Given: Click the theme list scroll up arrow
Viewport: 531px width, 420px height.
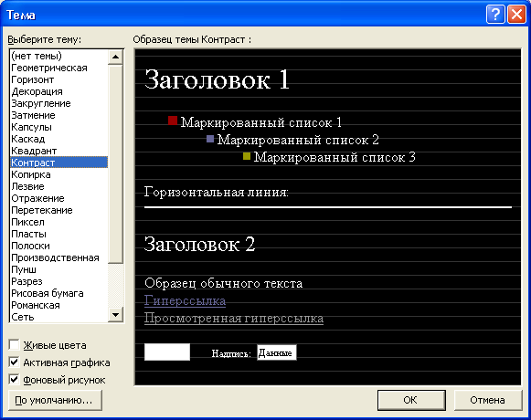Looking at the screenshot, I should [x=115, y=57].
